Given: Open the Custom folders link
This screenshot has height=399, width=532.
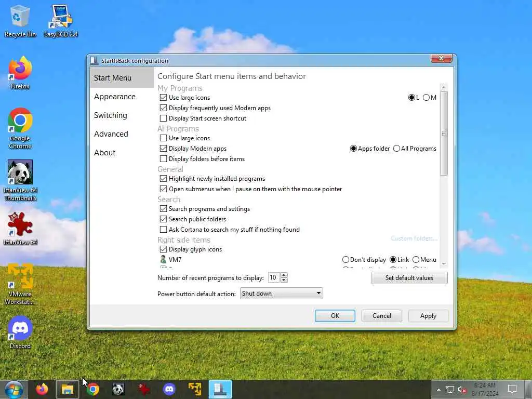Looking at the screenshot, I should [414, 238].
